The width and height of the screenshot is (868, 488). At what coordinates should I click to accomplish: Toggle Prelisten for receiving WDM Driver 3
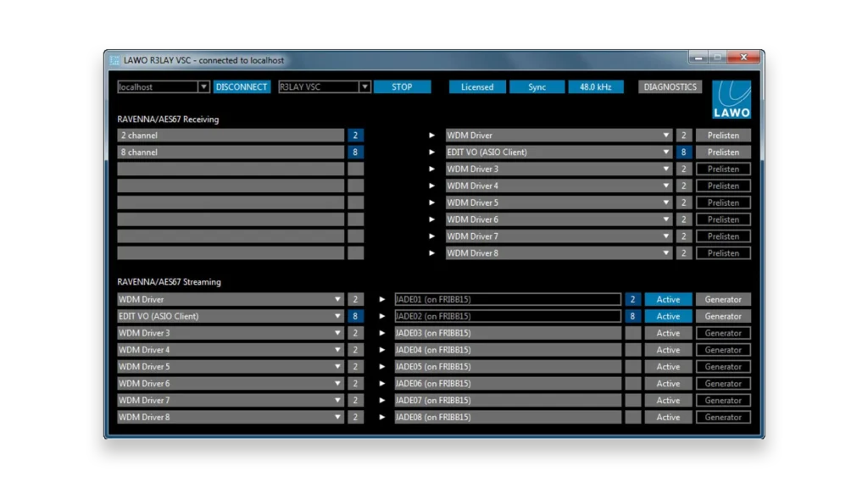coord(723,169)
